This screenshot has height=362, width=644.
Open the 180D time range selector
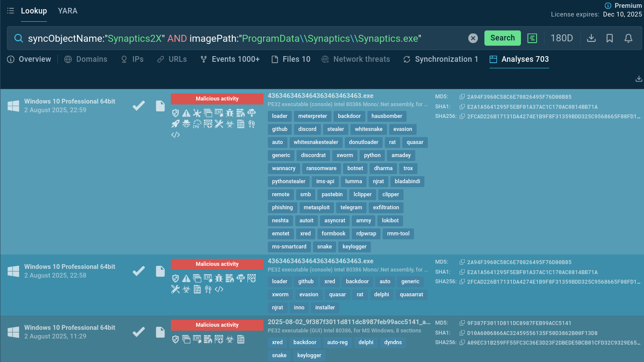pyautogui.click(x=561, y=38)
